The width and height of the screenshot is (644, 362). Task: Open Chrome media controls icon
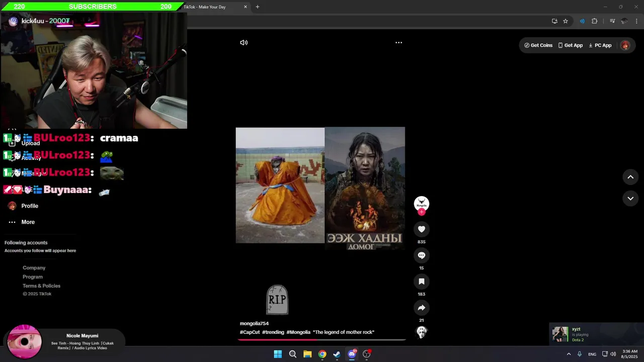[x=612, y=21]
